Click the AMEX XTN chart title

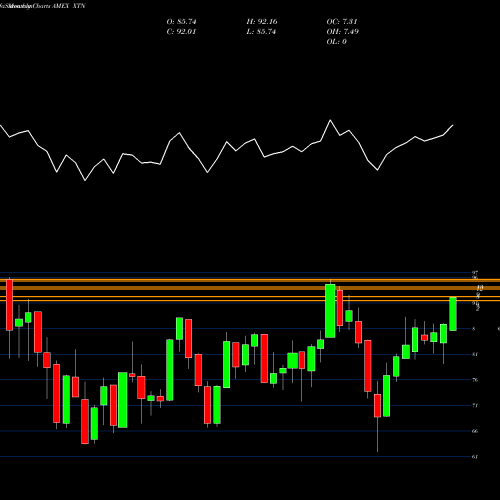coord(69,6)
